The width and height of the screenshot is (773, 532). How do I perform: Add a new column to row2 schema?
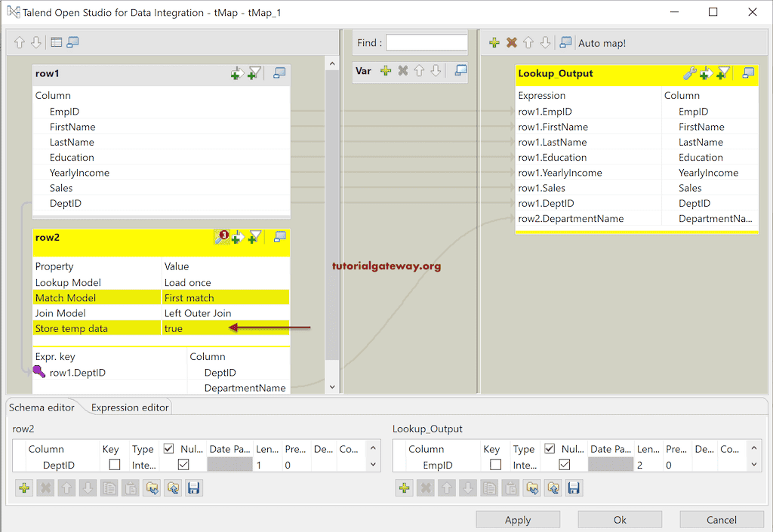point(24,487)
